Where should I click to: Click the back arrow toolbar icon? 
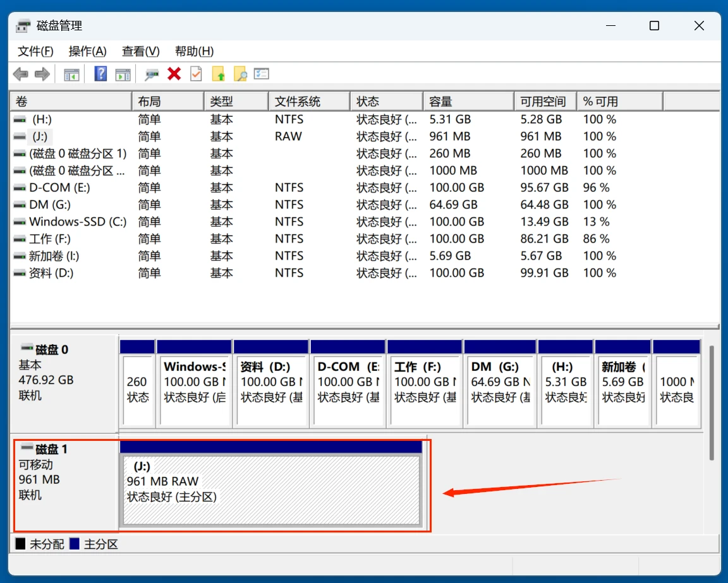click(20, 75)
